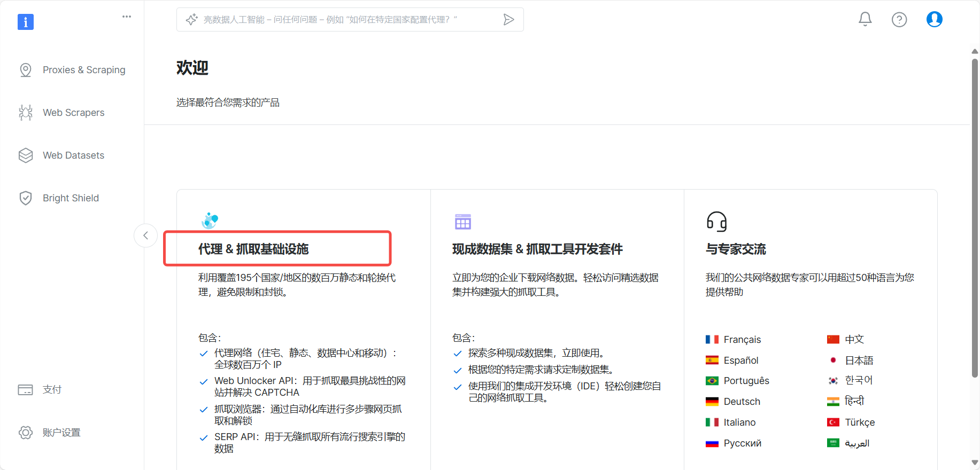Viewport: 980px width, 470px height.
Task: Click the Spanish flag icon
Action: [712, 361]
